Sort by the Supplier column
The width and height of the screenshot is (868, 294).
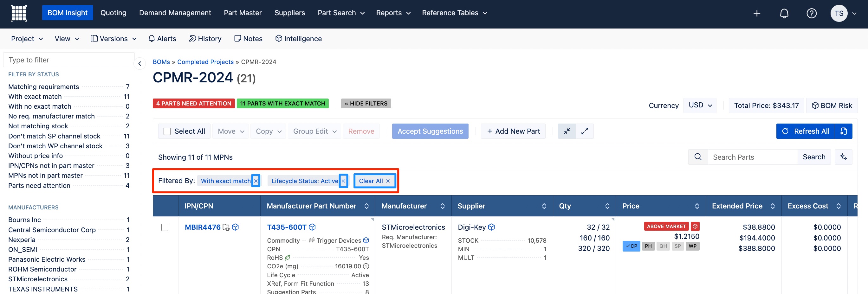544,206
